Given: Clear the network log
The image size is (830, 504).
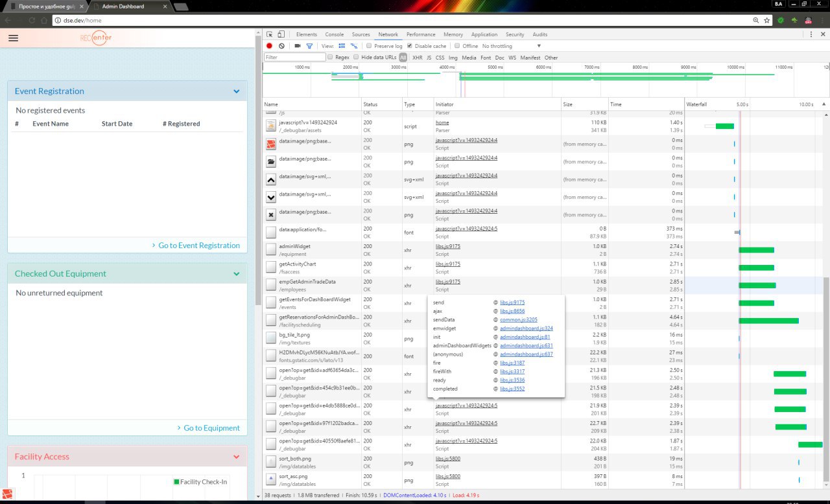Looking at the screenshot, I should [x=281, y=46].
